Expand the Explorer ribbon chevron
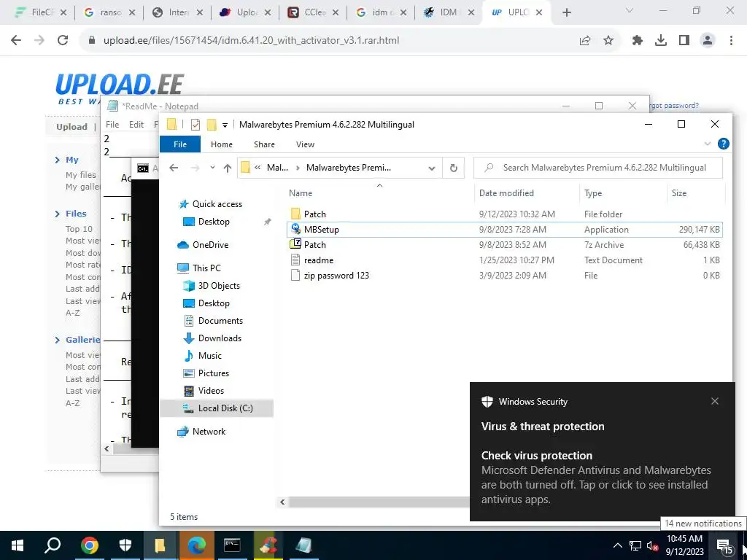 tap(708, 144)
